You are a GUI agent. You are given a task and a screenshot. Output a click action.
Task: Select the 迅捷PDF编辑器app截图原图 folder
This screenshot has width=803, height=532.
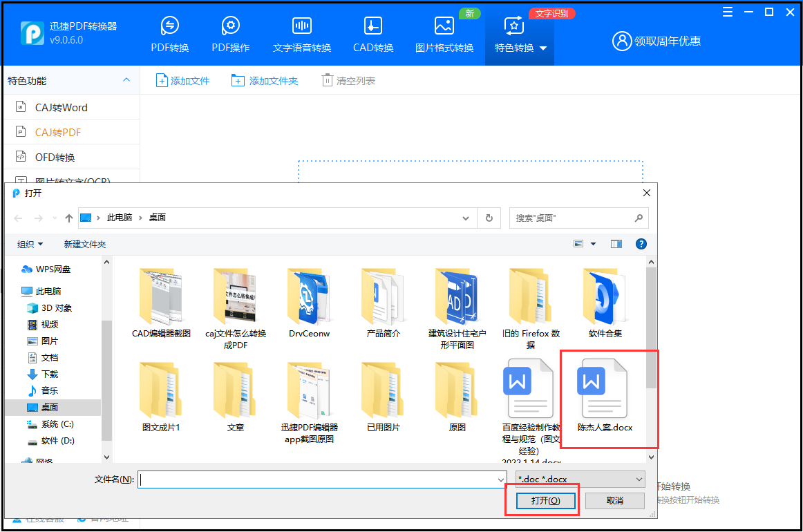click(309, 403)
